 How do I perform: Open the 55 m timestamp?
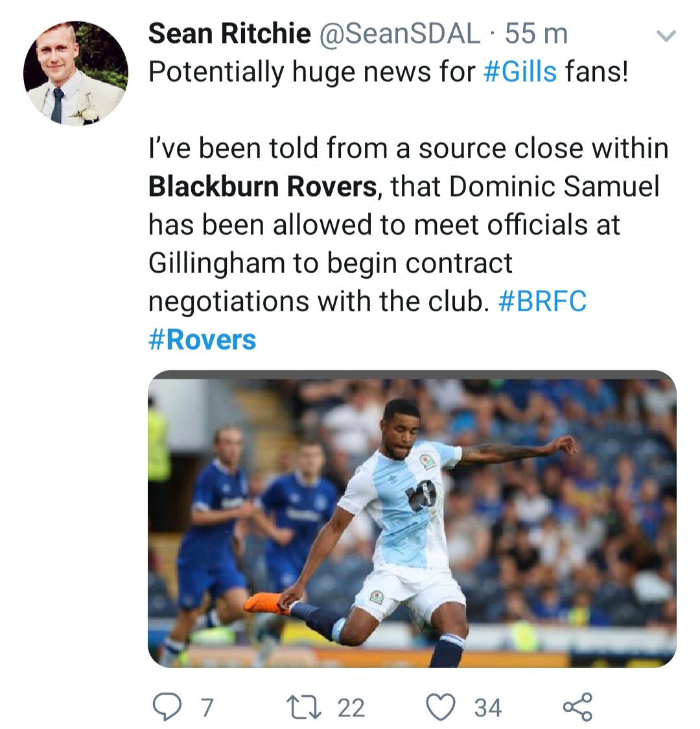(537, 34)
